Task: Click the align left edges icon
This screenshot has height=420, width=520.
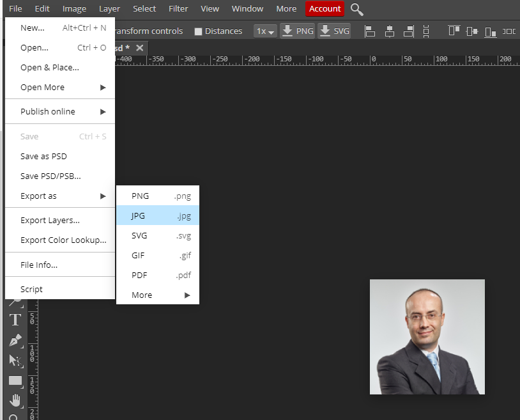Action: pyautogui.click(x=370, y=31)
